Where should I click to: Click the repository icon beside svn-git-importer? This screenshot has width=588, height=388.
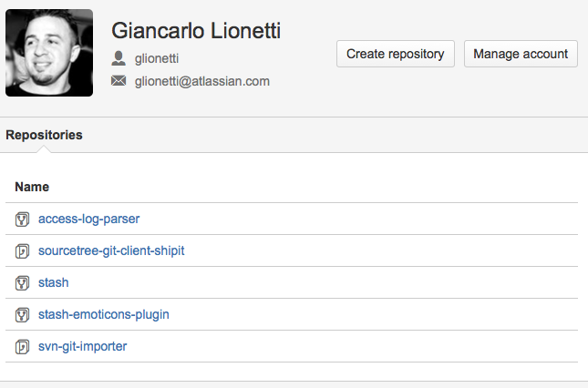tap(22, 346)
